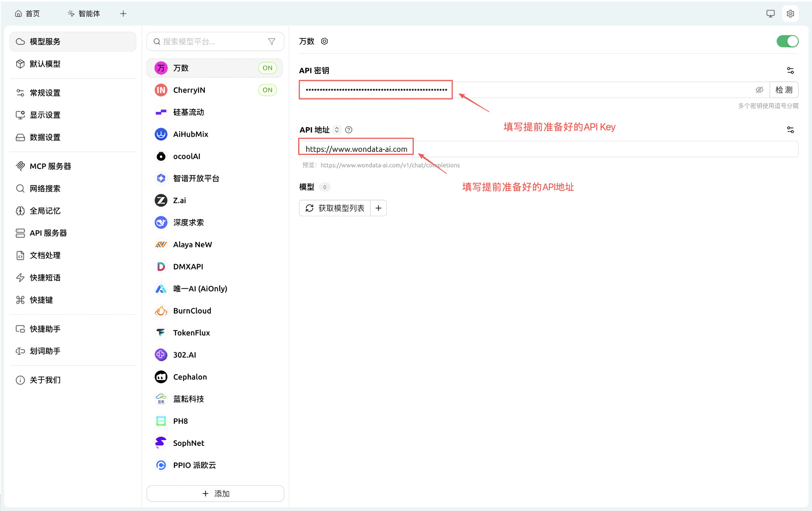Screen dimensions: 812x511
Task: Open the settings gear icon in top bar
Action: tap(790, 14)
